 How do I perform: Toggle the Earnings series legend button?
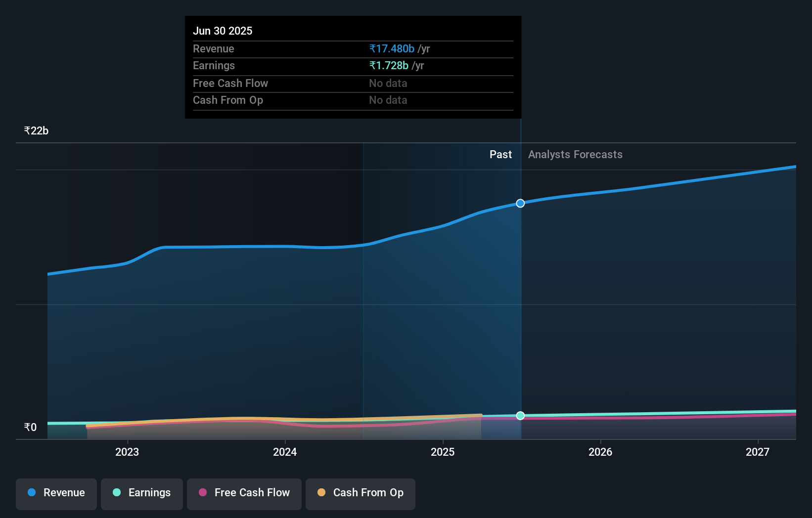[142, 494]
